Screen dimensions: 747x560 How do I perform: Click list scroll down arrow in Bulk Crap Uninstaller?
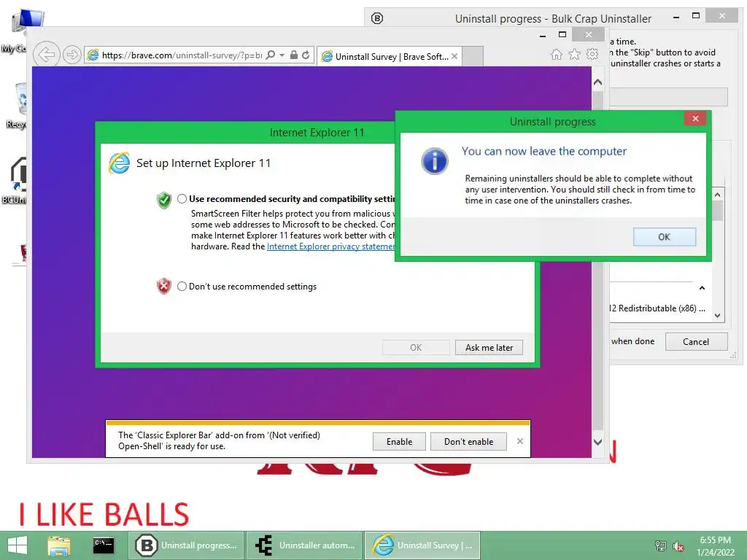718,316
